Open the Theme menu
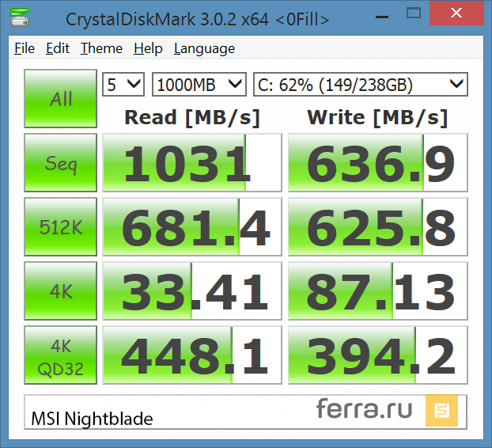This screenshot has height=448, width=492. point(101,48)
